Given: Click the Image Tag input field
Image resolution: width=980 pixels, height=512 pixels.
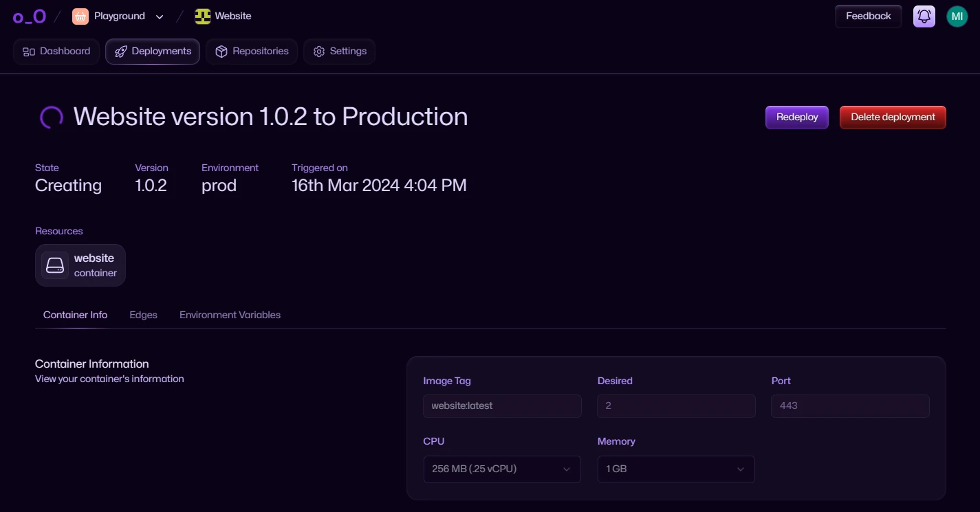Looking at the screenshot, I should coord(502,406).
